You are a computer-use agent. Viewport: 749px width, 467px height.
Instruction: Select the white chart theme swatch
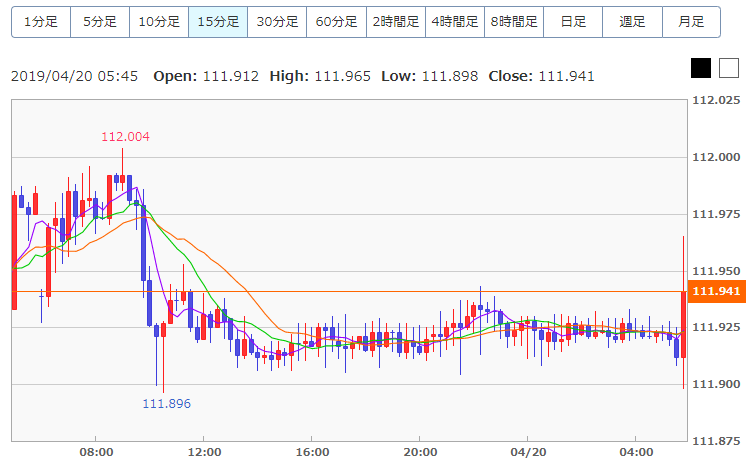728,68
